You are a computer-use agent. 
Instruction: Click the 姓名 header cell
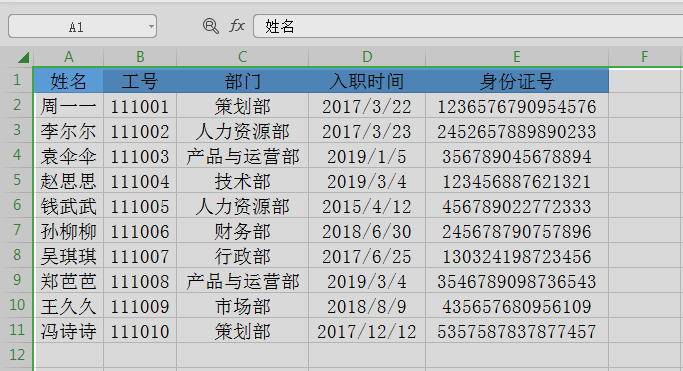click(x=68, y=81)
